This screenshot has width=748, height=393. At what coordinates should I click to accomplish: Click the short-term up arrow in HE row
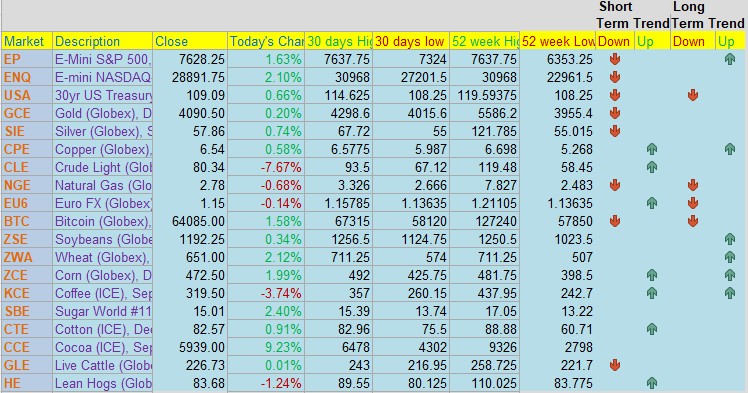[652, 383]
